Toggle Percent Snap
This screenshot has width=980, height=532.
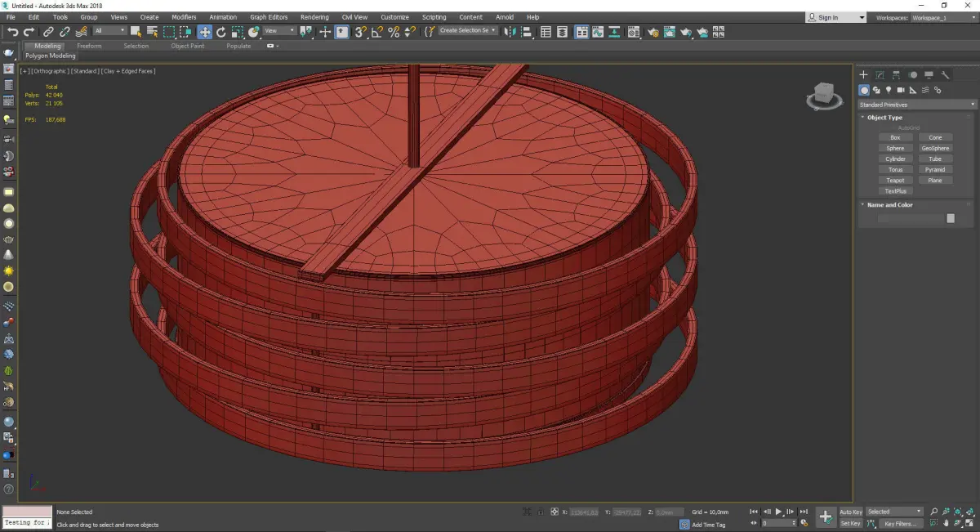pyautogui.click(x=394, y=32)
